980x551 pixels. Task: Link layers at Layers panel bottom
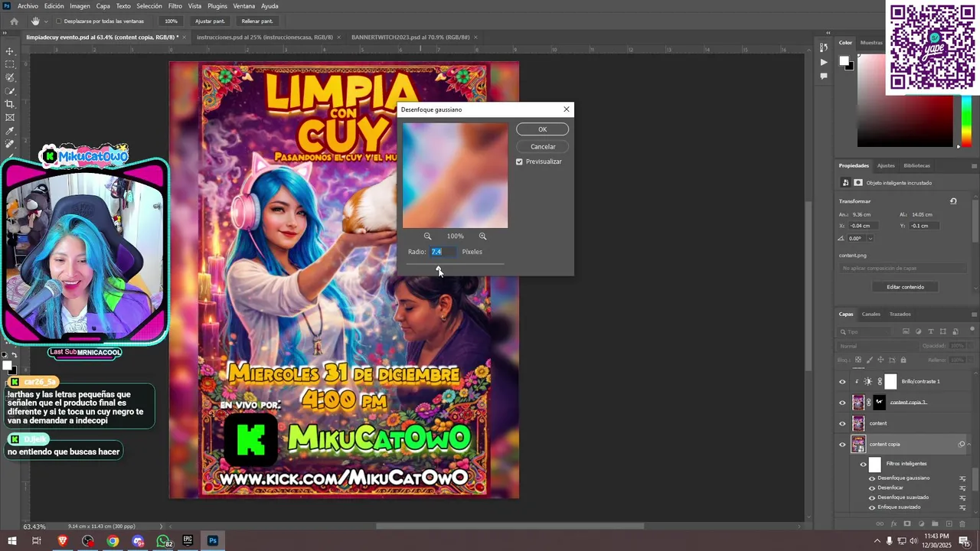tap(880, 524)
